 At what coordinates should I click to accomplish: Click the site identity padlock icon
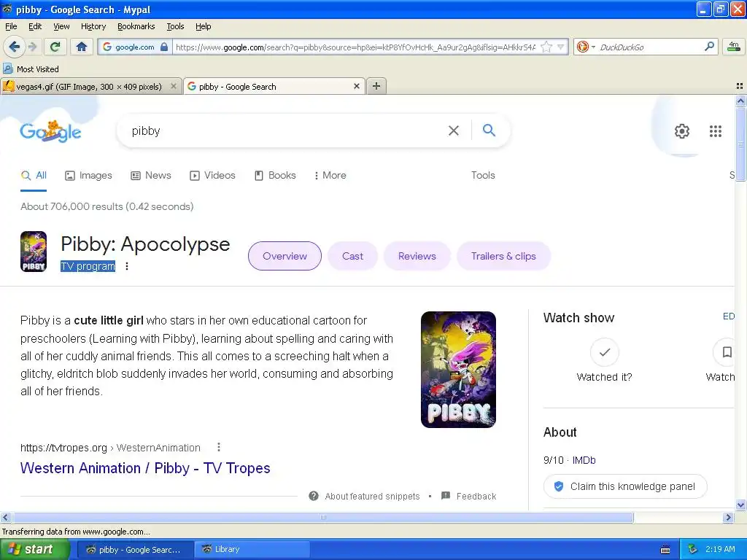coord(164,47)
